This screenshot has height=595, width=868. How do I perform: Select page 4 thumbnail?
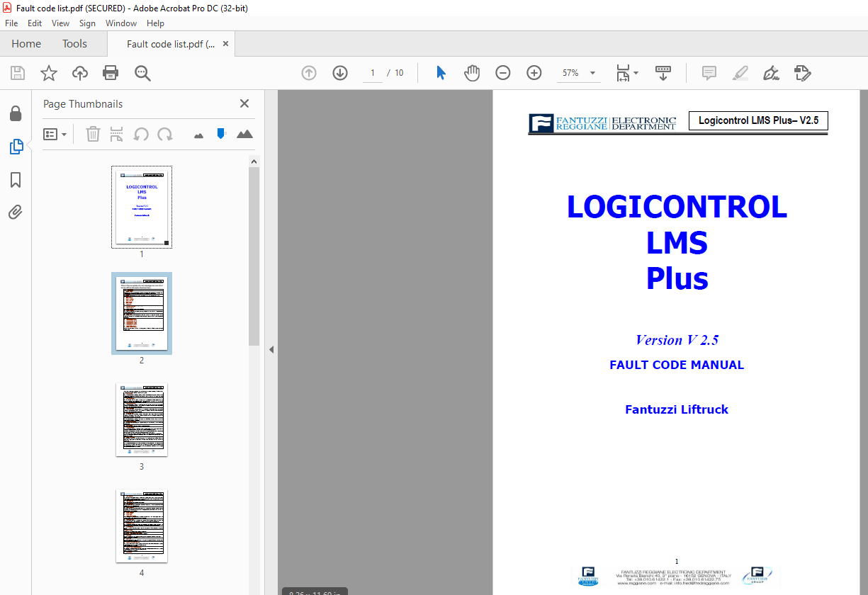(142, 526)
